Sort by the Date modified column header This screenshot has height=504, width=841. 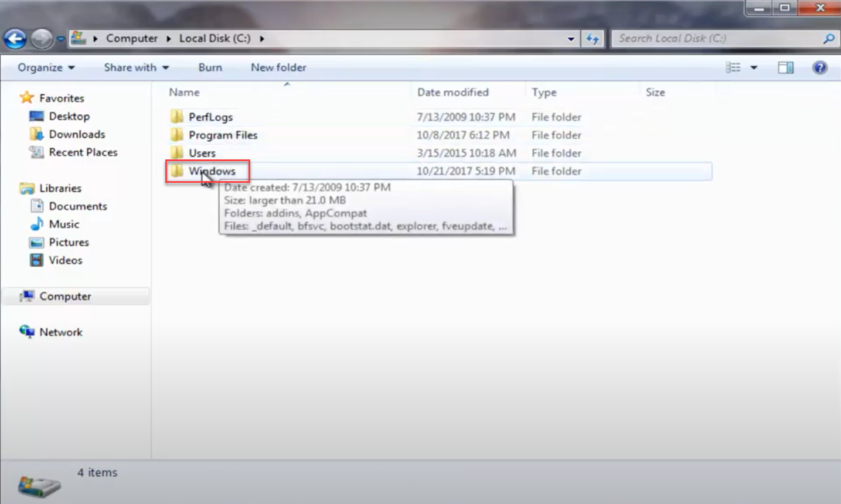pos(452,92)
